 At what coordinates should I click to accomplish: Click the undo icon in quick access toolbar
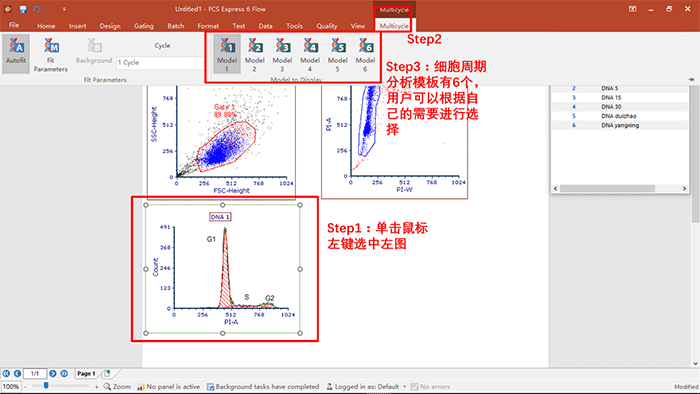[x=37, y=9]
